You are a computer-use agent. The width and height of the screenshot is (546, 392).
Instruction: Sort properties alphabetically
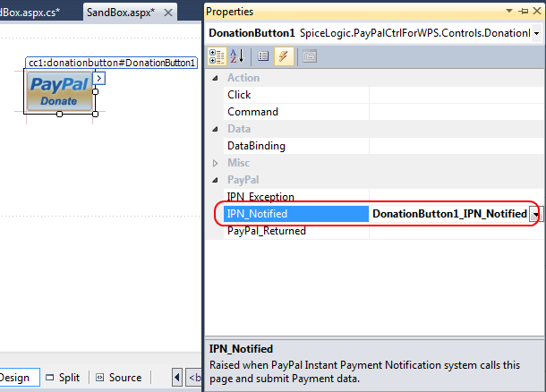tap(237, 55)
